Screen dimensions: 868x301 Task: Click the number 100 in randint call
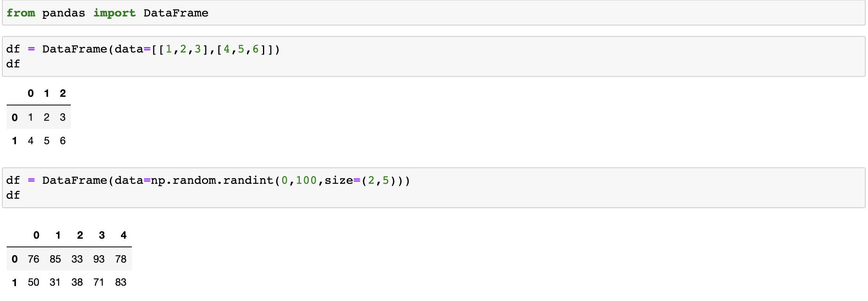[x=306, y=180]
